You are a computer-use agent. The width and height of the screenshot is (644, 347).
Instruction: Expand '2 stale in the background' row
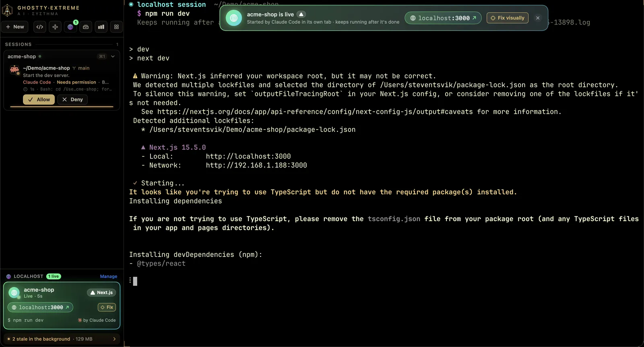coord(62,339)
